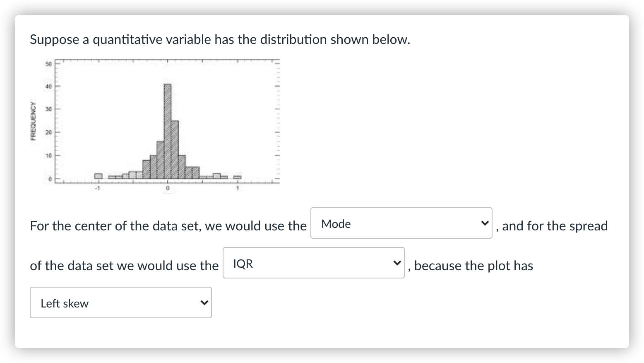Click the histogram image
Image resolution: width=644 pixels, height=363 pixels.
click(x=155, y=124)
